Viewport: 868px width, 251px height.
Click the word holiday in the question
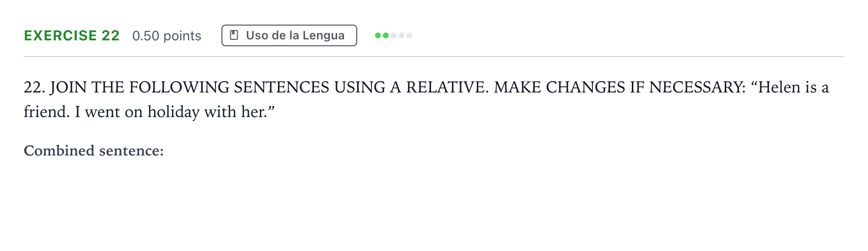(x=174, y=112)
